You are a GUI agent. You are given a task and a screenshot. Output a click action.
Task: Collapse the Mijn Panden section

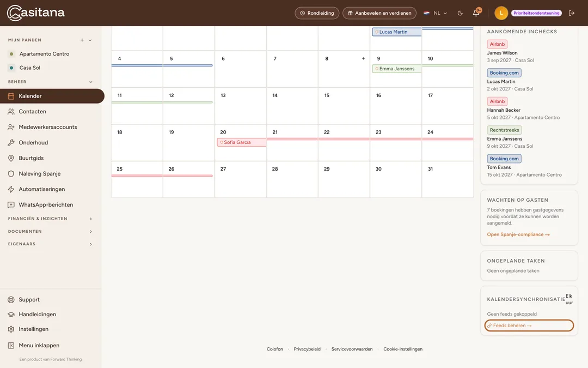(x=90, y=40)
